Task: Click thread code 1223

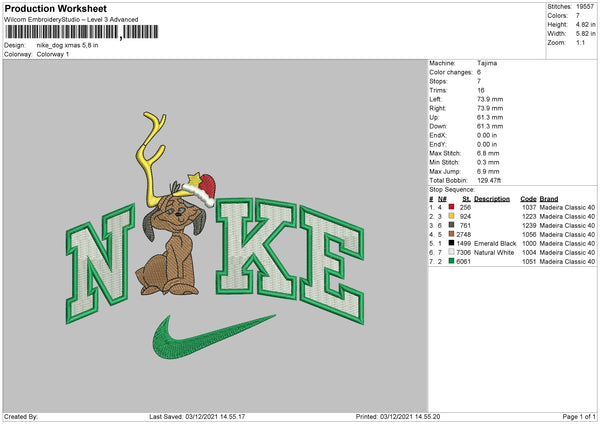Action: [x=529, y=217]
